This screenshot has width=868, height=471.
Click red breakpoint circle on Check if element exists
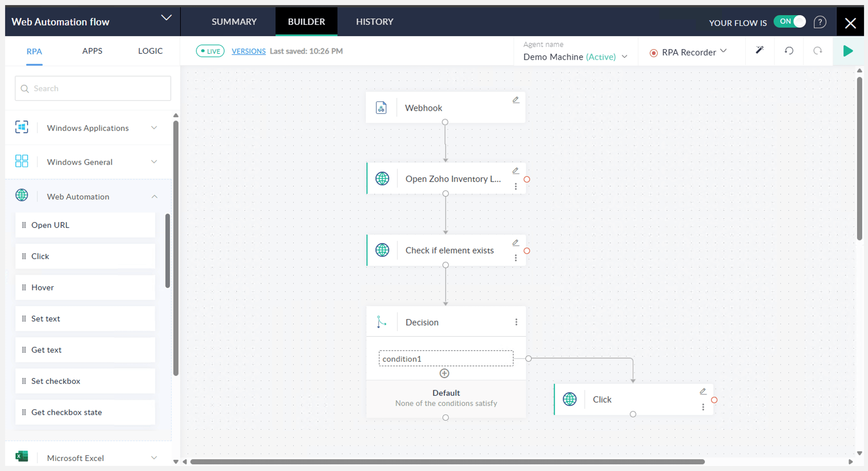point(527,251)
